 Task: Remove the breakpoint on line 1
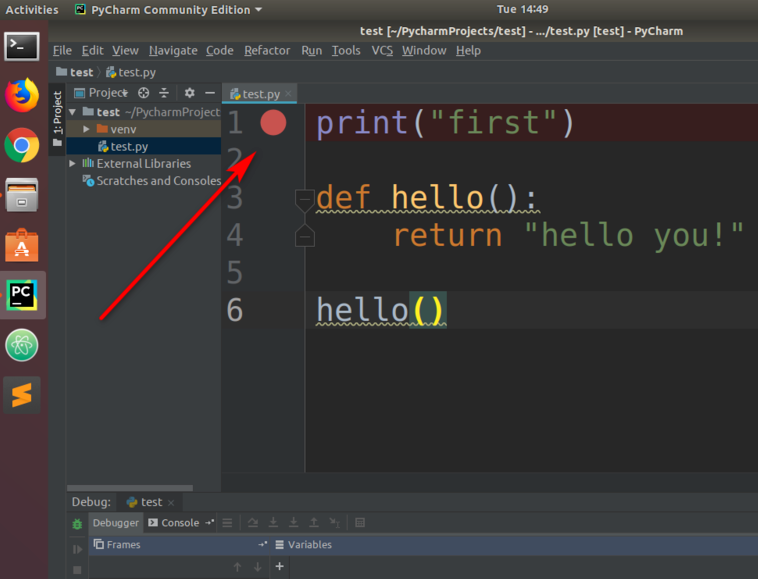pos(273,122)
